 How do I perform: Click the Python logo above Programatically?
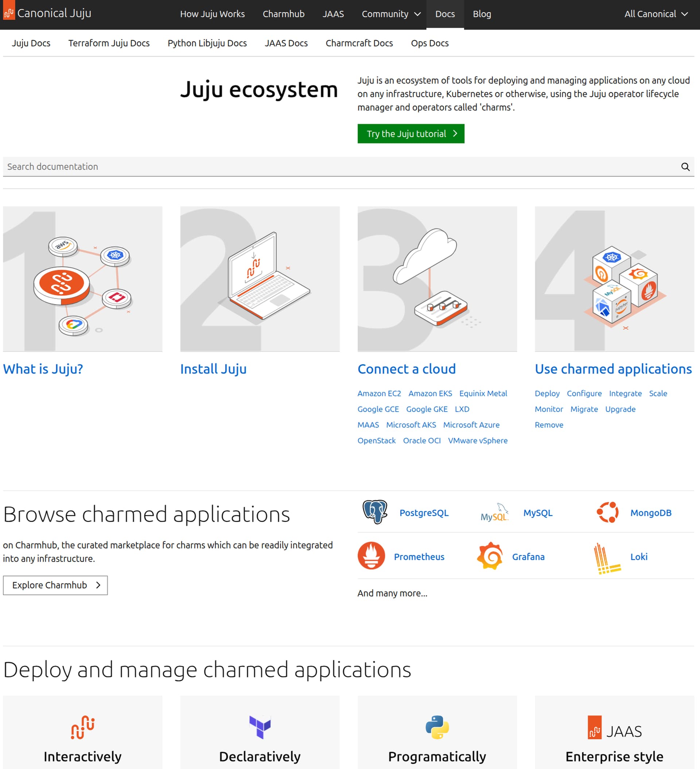click(x=437, y=727)
